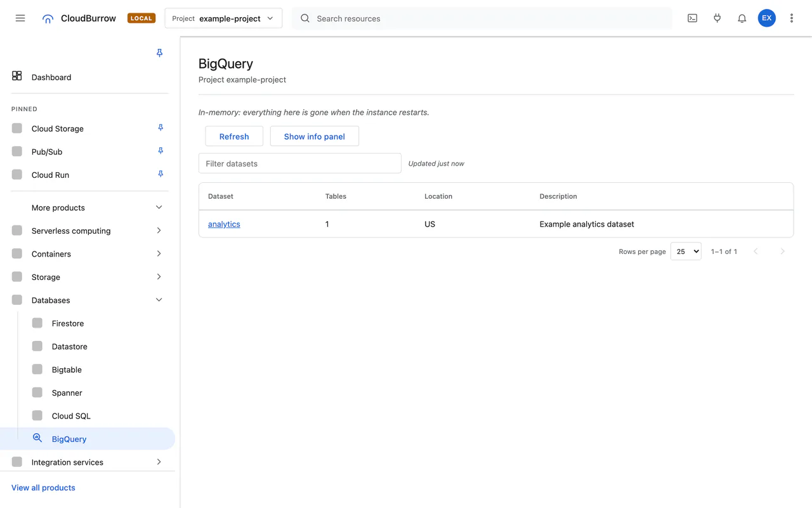
Task: Click the Firestore icon in sidebar
Action: [37, 323]
